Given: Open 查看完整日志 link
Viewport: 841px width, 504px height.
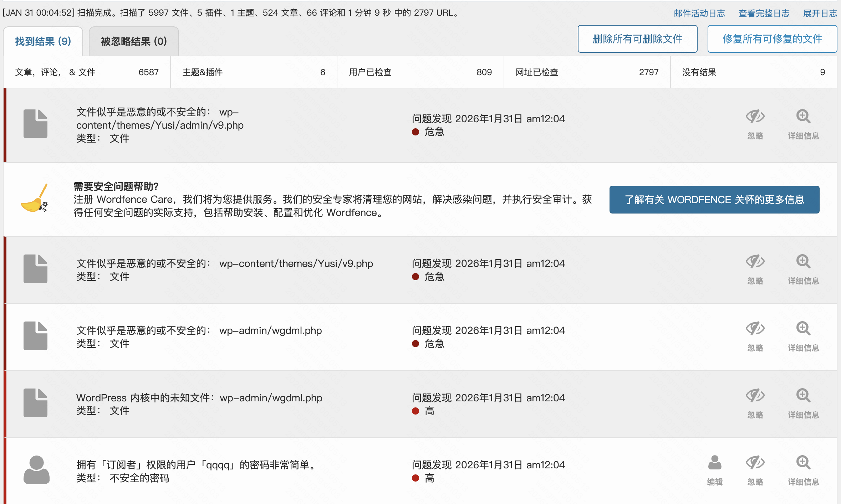Looking at the screenshot, I should [764, 13].
